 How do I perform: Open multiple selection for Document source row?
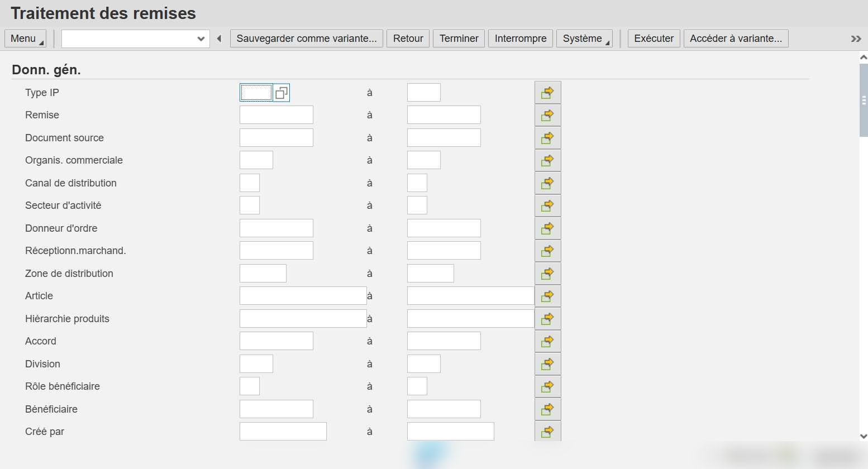pos(547,138)
